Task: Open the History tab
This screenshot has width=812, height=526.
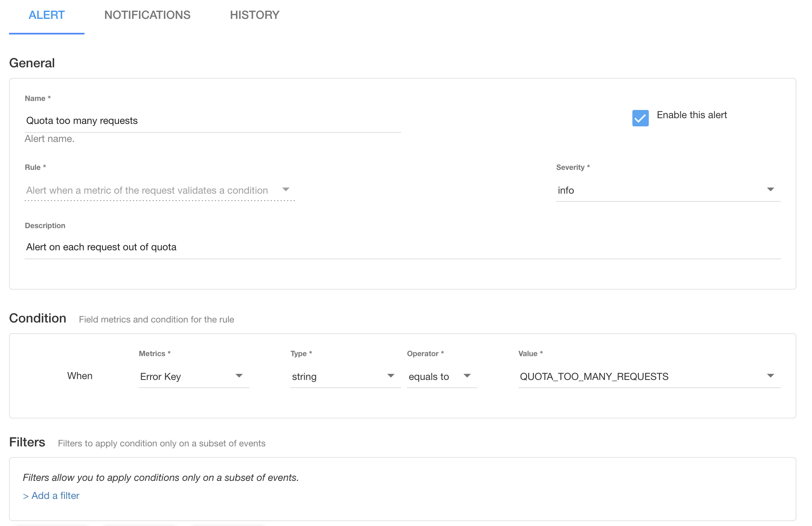Action: pos(254,15)
